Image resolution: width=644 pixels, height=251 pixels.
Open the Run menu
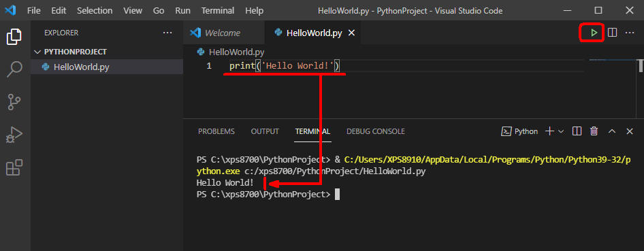click(182, 11)
